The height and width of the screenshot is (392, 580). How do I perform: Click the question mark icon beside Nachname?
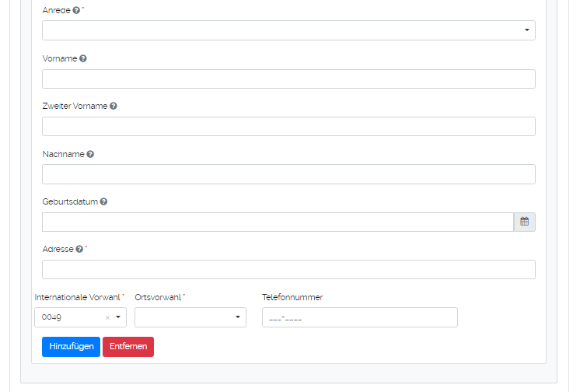point(90,154)
